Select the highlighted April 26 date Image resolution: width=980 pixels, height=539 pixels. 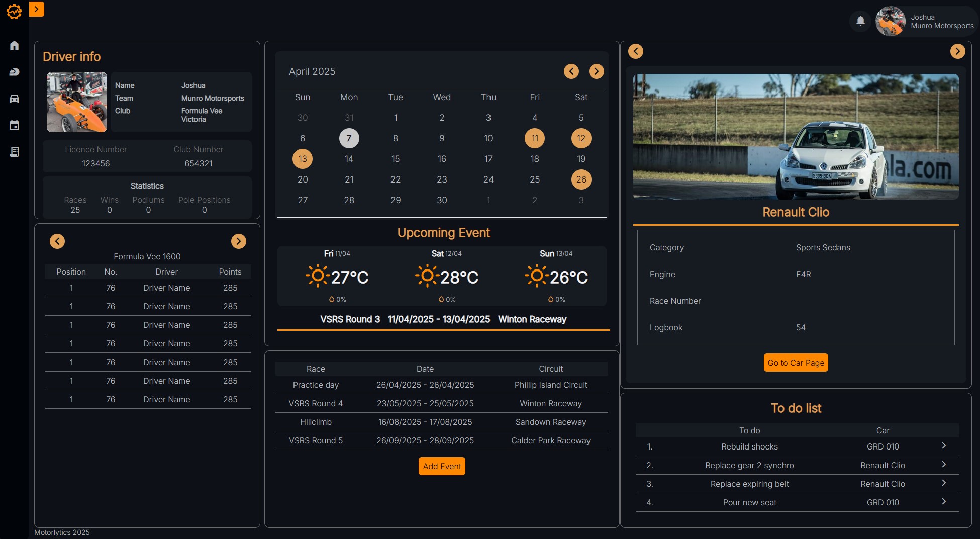click(x=581, y=179)
